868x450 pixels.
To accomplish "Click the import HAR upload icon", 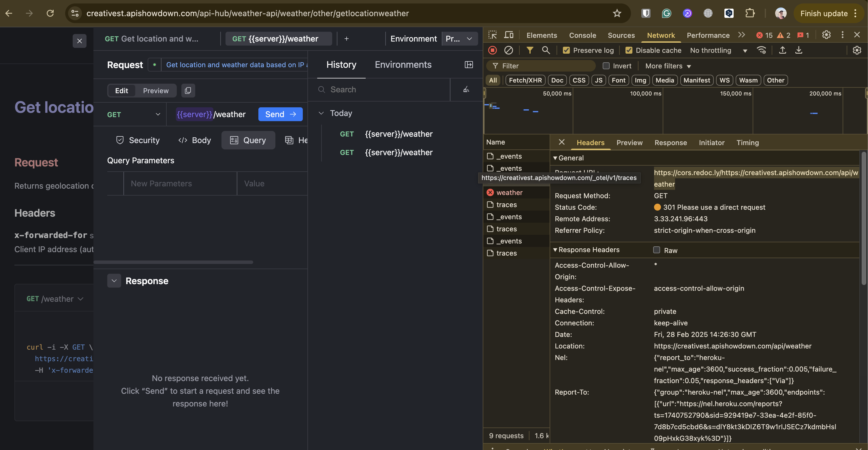I will 782,50.
